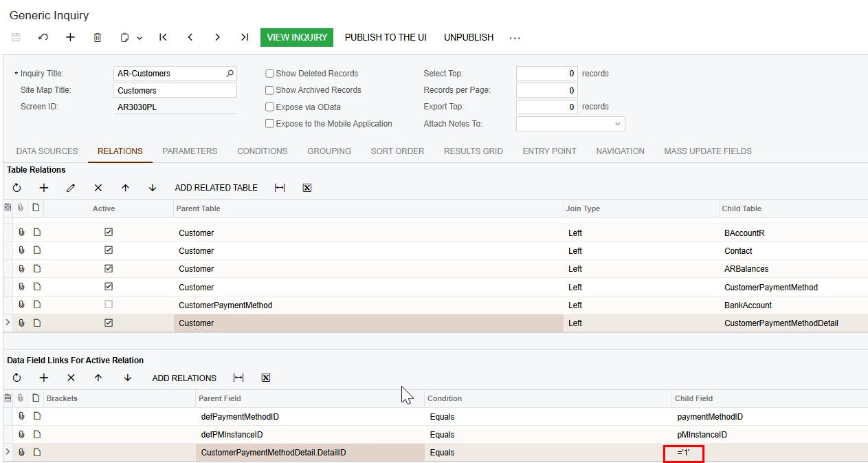Screen dimensions: 868x463
Task: Select the defPaymentMethodID parent field cell
Action: [x=310, y=417]
